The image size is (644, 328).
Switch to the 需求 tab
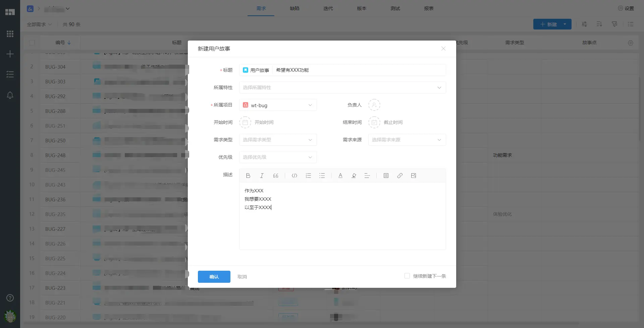coord(261,8)
